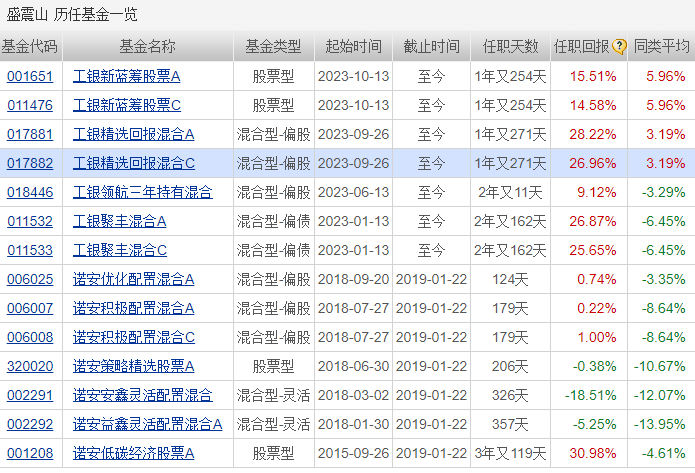Select the 326天 tenure cell
Image resolution: width=695 pixels, height=473 pixels.
click(510, 395)
